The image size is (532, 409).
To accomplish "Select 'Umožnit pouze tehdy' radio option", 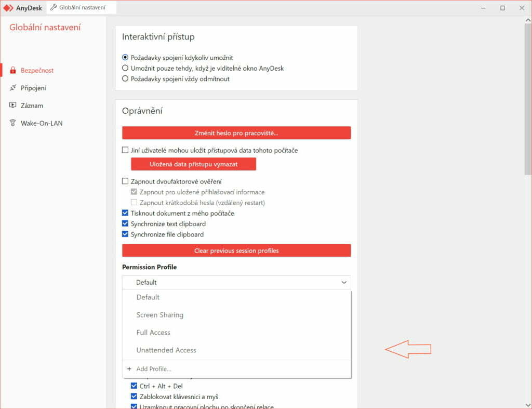I will pos(125,68).
